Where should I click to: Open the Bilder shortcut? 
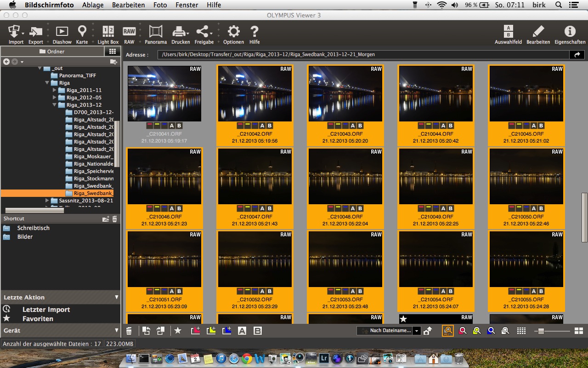25,237
